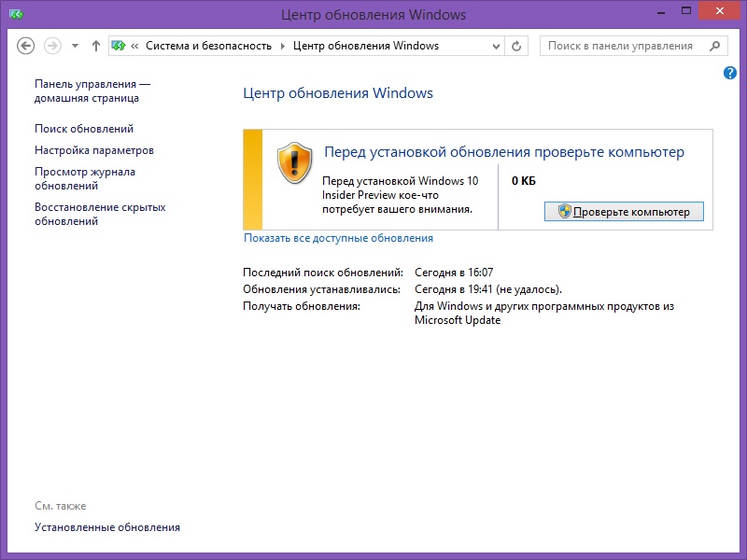Go up one level with the Up arrow
The image size is (747, 560).
click(96, 46)
